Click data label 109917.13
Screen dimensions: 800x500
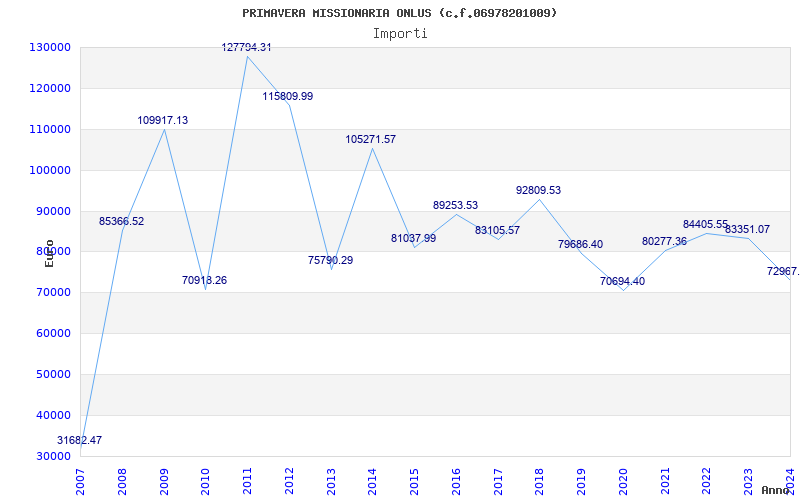coord(163,120)
